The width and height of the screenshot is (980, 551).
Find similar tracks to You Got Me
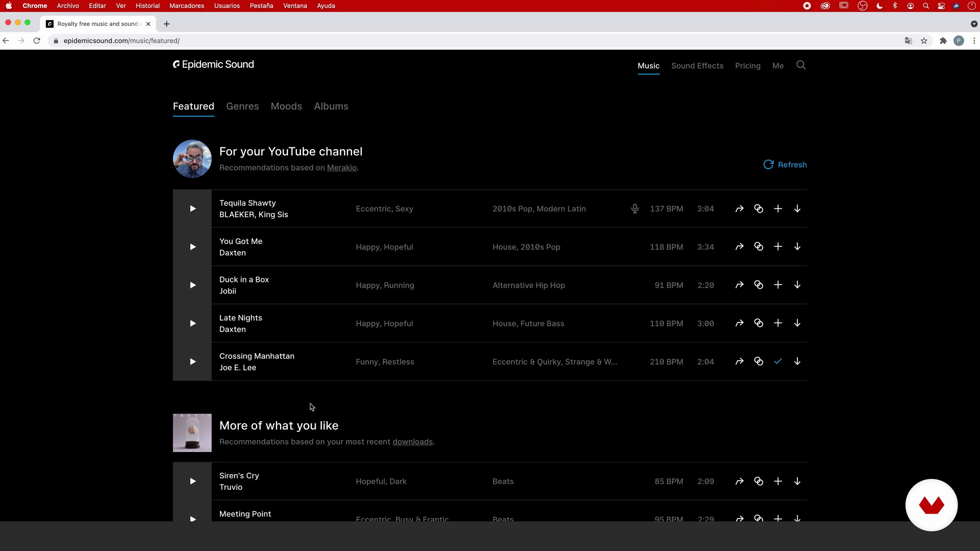(x=758, y=246)
